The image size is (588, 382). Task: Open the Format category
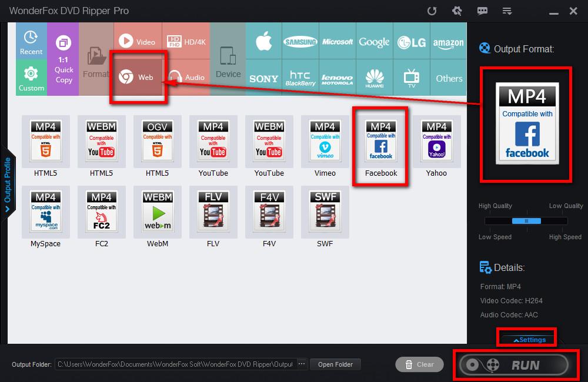tap(96, 59)
